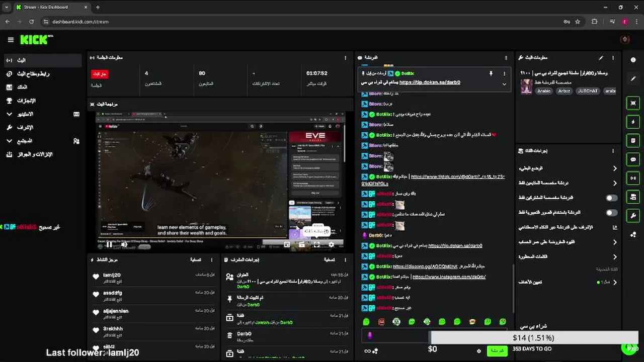
Task: Toggle chat bubble widget in right toolbar
Action: point(633,159)
